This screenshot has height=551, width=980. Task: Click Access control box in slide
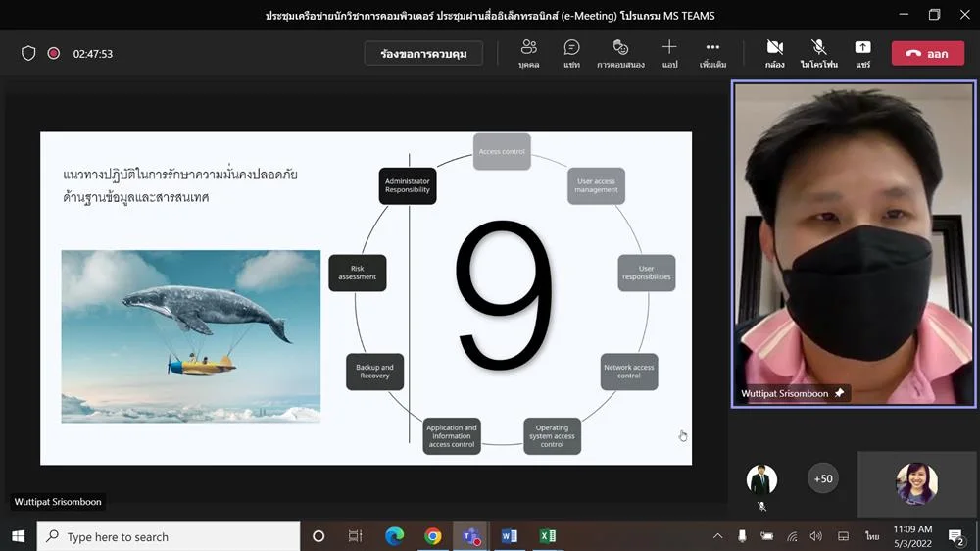(x=502, y=151)
